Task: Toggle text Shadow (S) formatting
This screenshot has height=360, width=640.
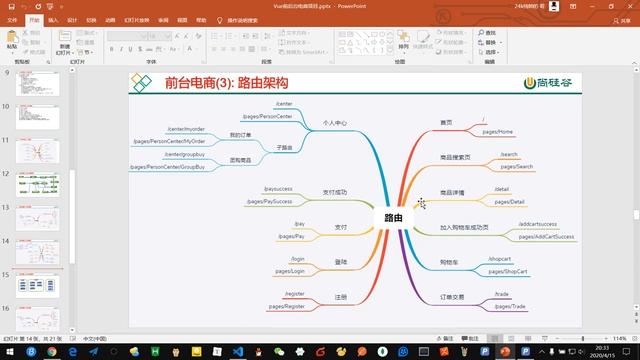Action: click(x=140, y=49)
